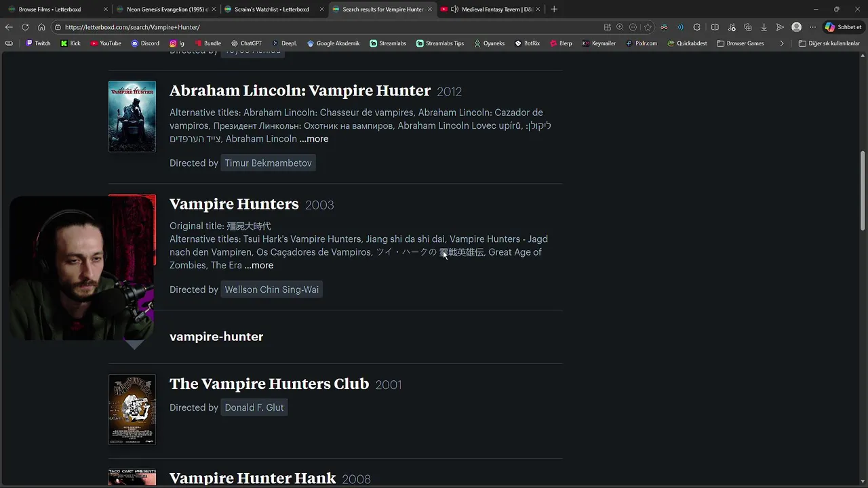Click the page vertical scrollbar thumb
Screen dimensions: 868x488
[863, 191]
